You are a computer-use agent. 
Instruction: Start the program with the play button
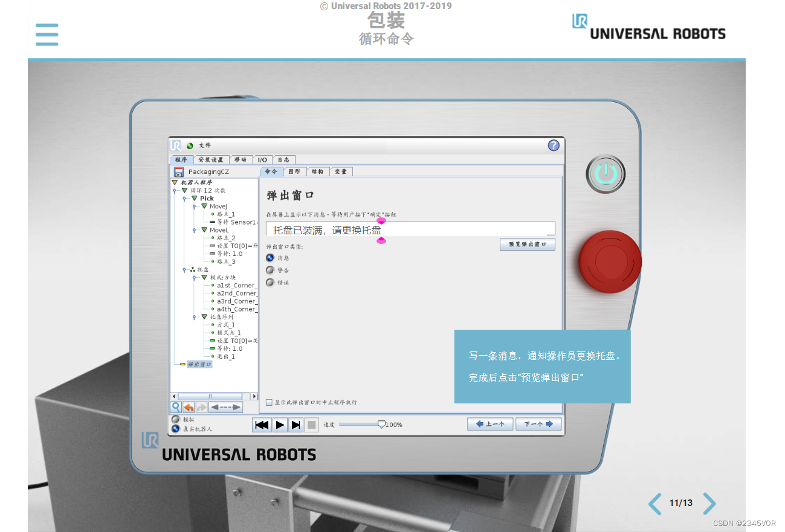pos(279,425)
